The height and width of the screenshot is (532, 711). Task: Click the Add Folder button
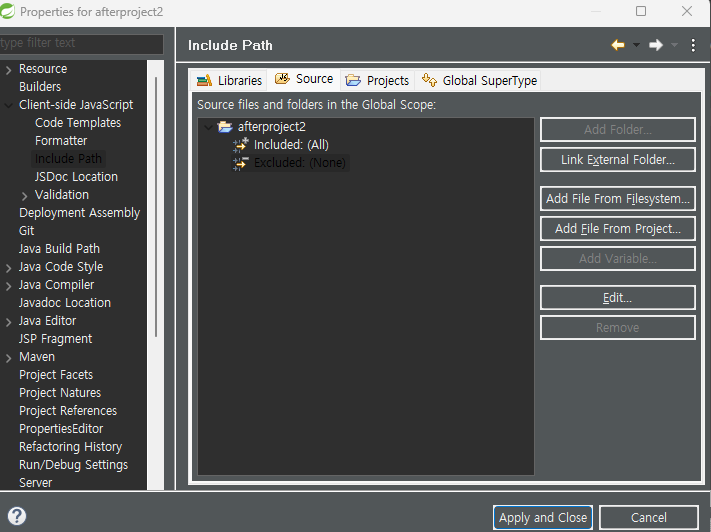point(618,130)
